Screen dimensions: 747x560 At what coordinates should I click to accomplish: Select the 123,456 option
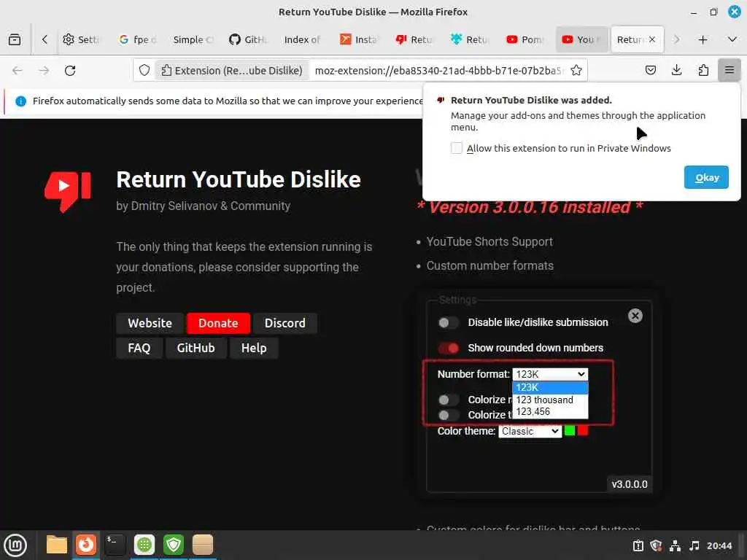point(550,411)
